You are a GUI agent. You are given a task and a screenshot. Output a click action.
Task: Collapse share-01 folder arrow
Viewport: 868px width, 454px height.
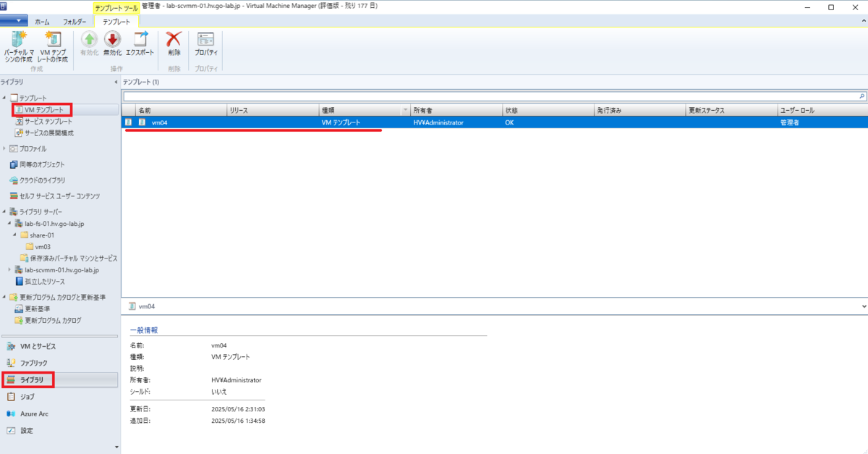click(x=14, y=235)
